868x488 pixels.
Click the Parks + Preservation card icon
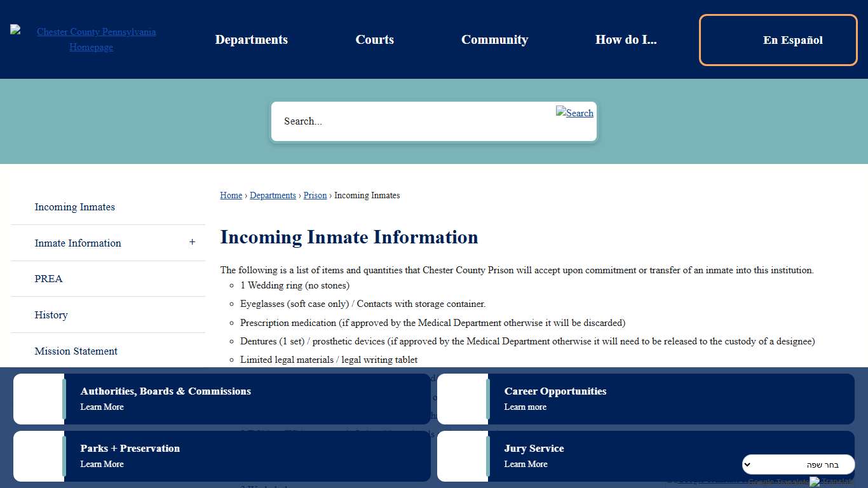(38, 456)
